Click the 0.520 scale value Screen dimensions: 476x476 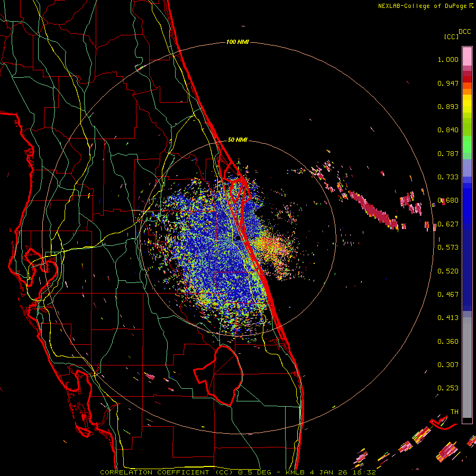(448, 271)
